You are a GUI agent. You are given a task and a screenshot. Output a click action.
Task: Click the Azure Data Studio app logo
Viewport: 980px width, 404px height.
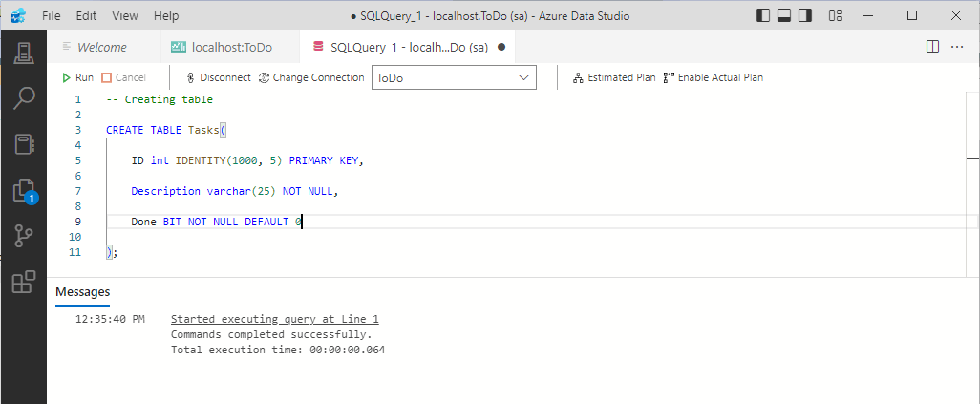[x=17, y=15]
